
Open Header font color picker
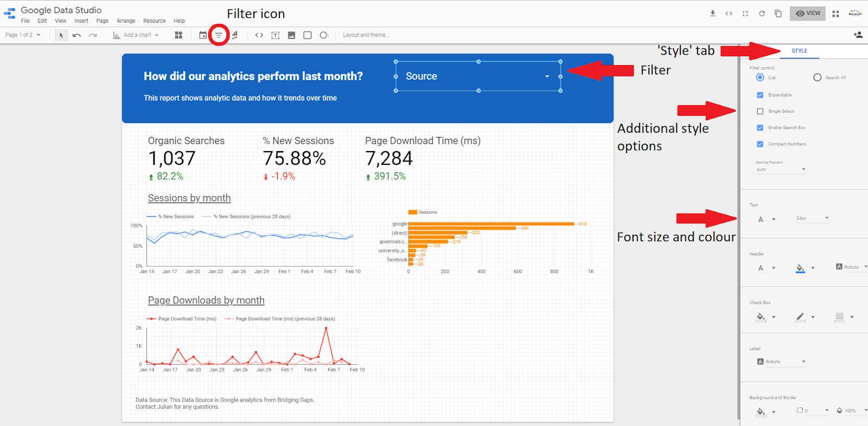pyautogui.click(x=766, y=268)
